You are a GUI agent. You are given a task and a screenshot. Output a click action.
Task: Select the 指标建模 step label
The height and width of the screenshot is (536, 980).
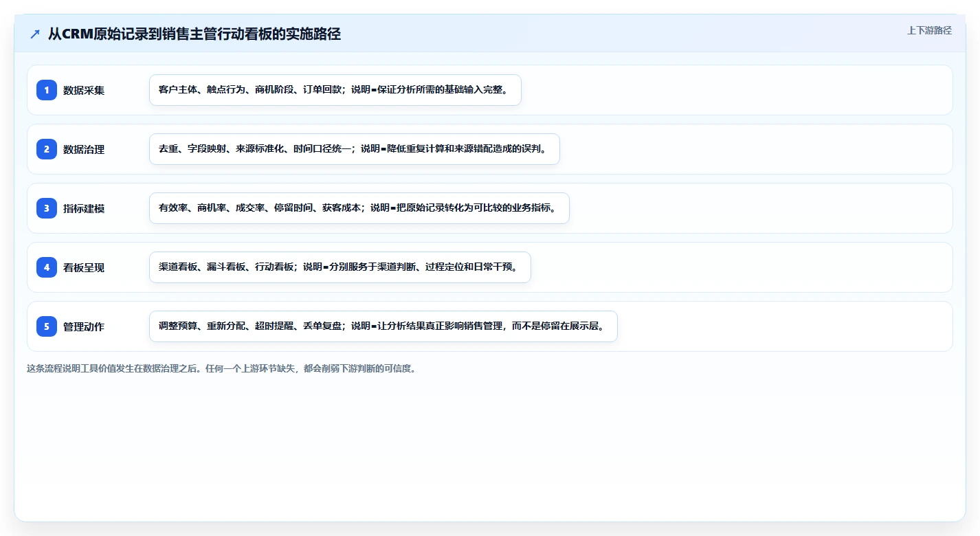84,208
